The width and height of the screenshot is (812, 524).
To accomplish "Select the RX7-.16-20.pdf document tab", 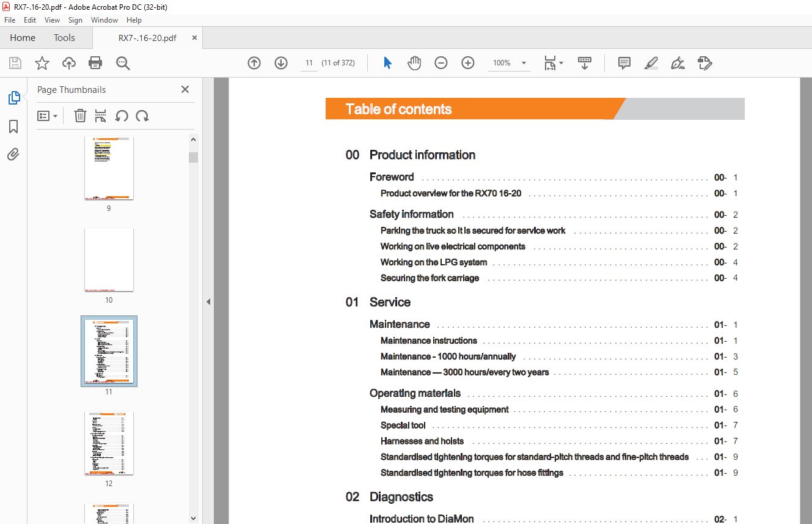I will coord(147,38).
